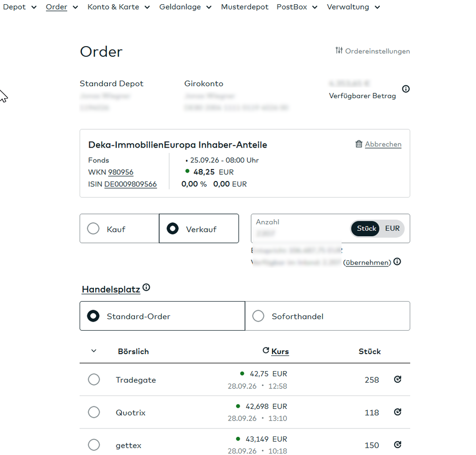Open the PostBox menu
Viewport: 476px width, 455px height.
pos(297,7)
